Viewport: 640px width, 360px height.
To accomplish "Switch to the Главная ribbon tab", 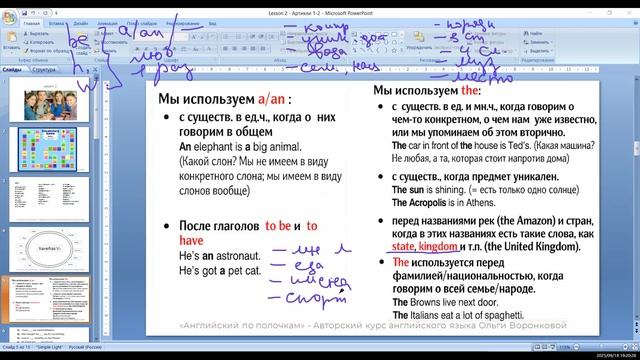I will (31, 24).
